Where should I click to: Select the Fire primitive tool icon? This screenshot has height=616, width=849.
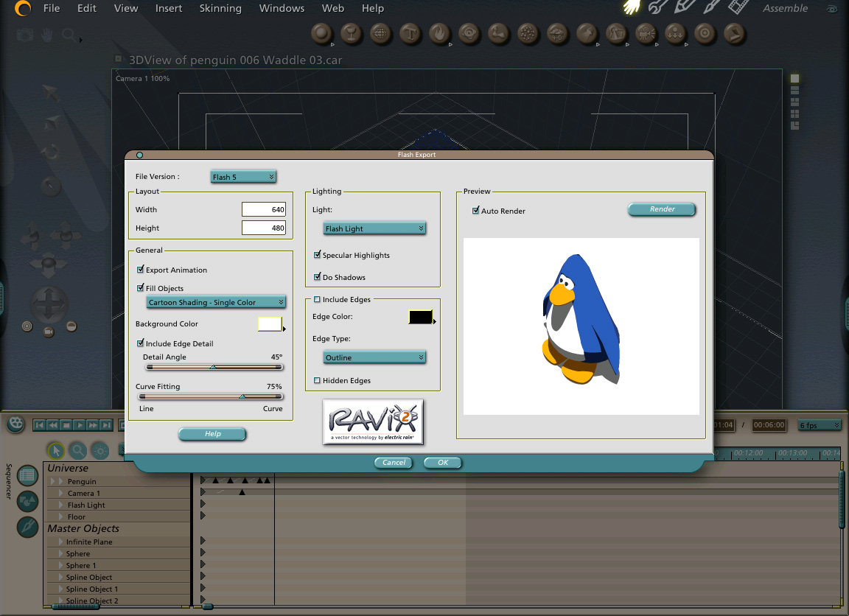pyautogui.click(x=439, y=33)
